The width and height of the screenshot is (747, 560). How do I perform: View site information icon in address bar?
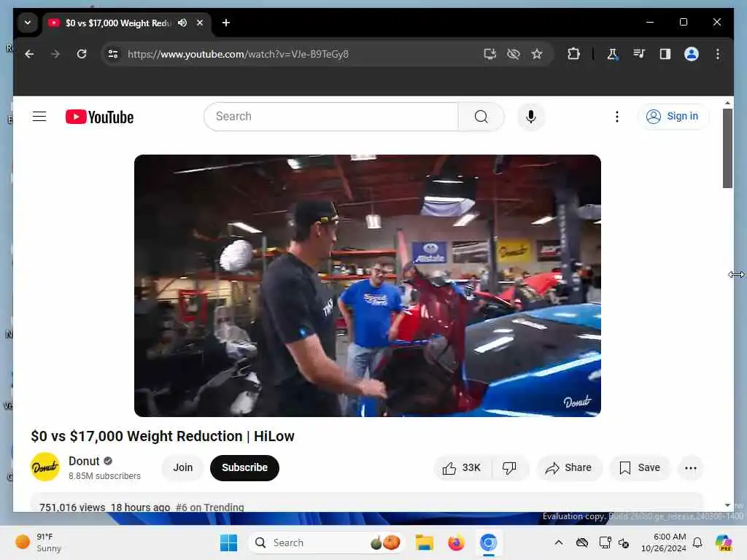pyautogui.click(x=113, y=54)
